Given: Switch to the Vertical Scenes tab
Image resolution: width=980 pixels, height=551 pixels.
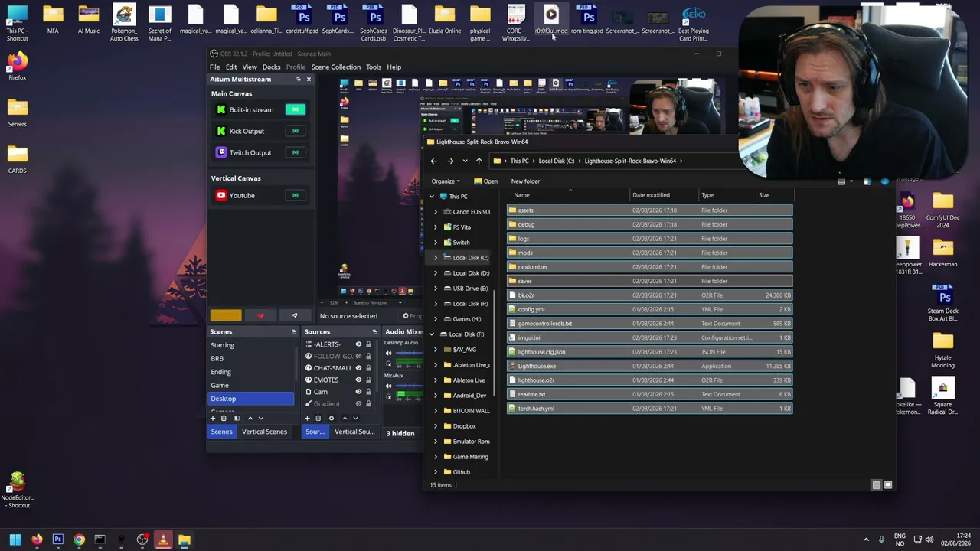Looking at the screenshot, I should click(264, 432).
